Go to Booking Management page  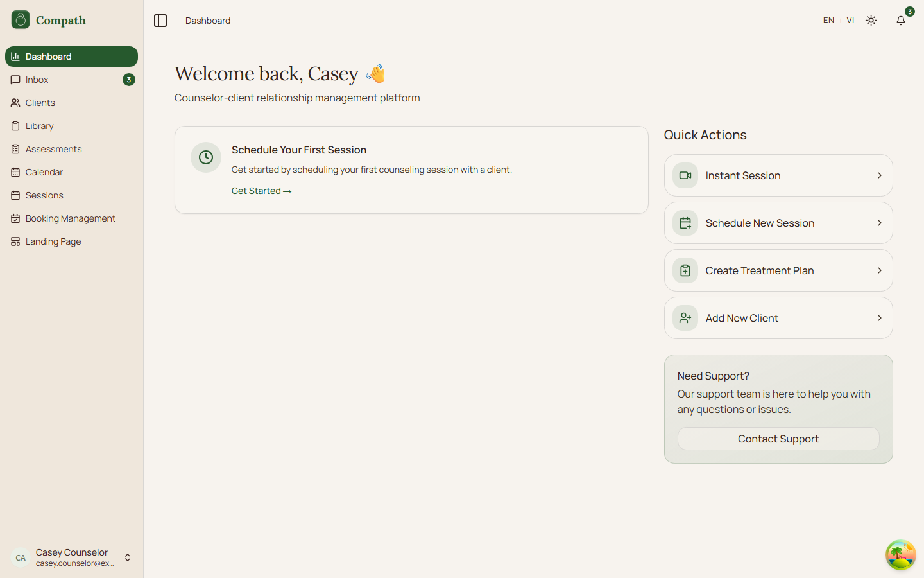(x=71, y=218)
